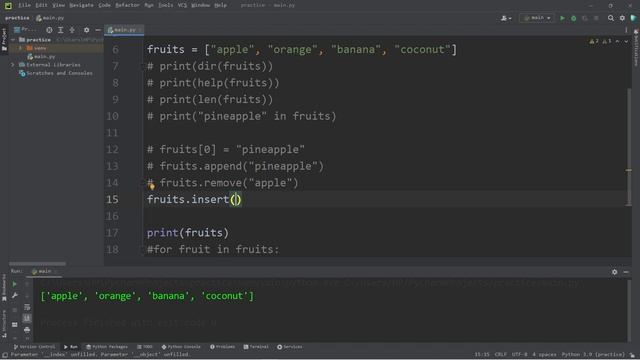640x360 pixels.
Task: Click practice breadcrumb in navigation bar
Action: (x=17, y=18)
